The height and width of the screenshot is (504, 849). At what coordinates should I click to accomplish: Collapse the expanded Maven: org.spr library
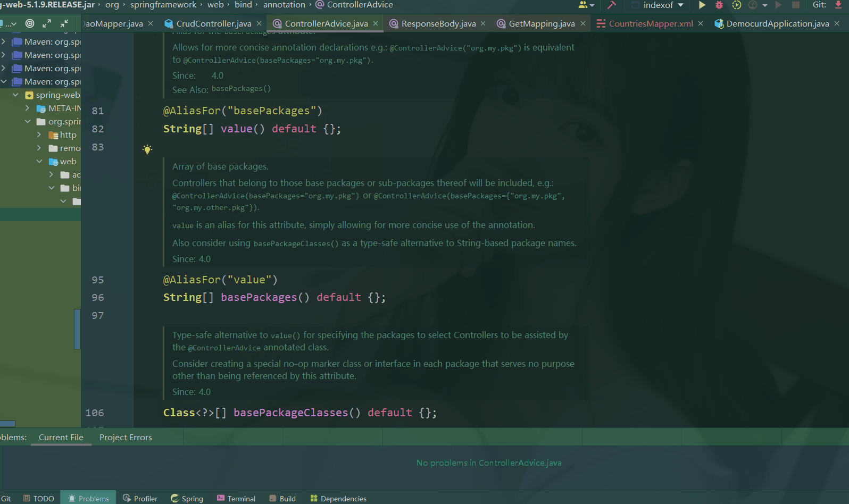[x=4, y=81]
